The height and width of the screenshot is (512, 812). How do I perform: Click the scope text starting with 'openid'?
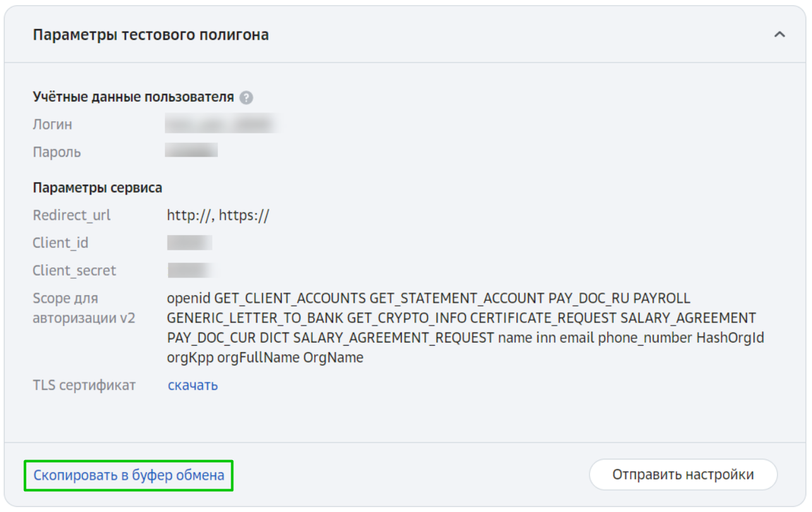[466, 327]
